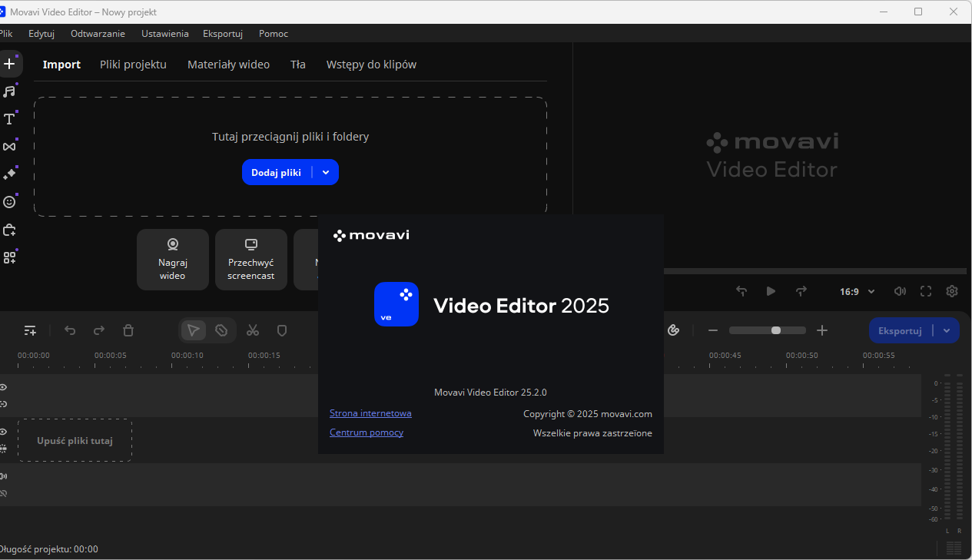Switch to the Pliki projektu tab
Image resolution: width=972 pixels, height=560 pixels.
133,65
